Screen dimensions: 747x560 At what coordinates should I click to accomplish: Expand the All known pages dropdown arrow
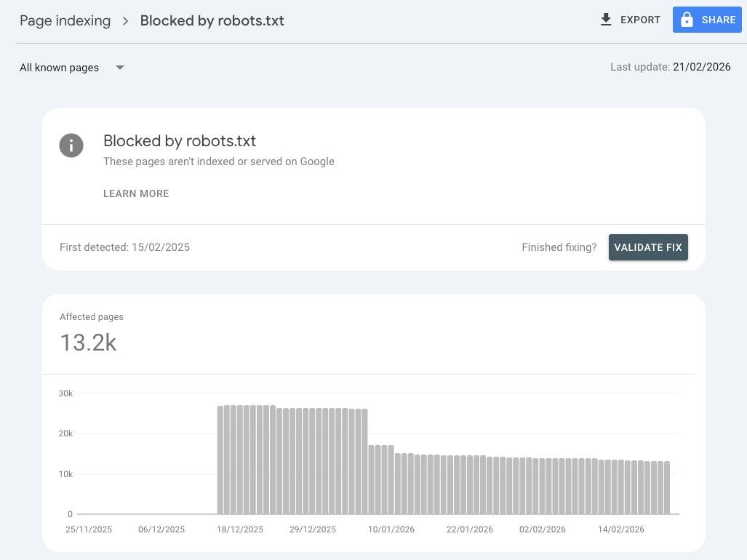pos(120,68)
